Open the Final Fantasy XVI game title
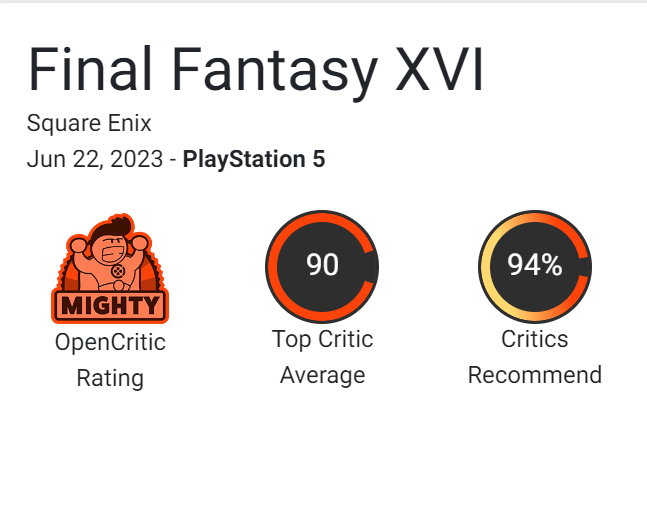The height and width of the screenshot is (517, 647). (256, 71)
